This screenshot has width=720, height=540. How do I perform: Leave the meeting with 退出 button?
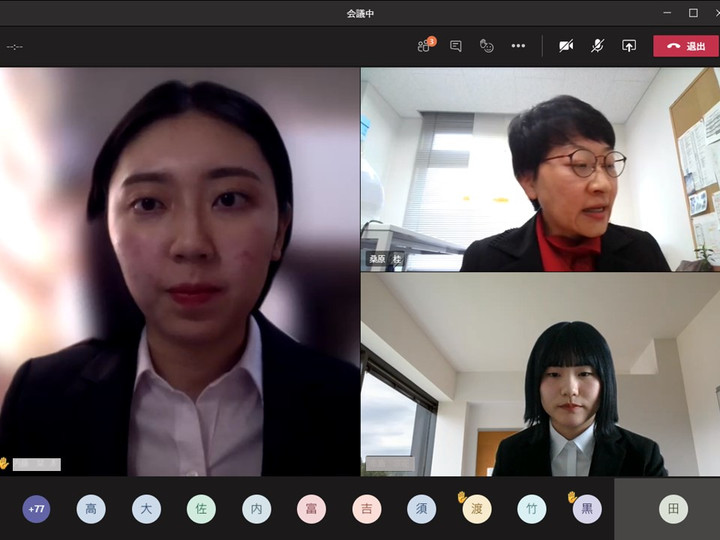pos(686,46)
